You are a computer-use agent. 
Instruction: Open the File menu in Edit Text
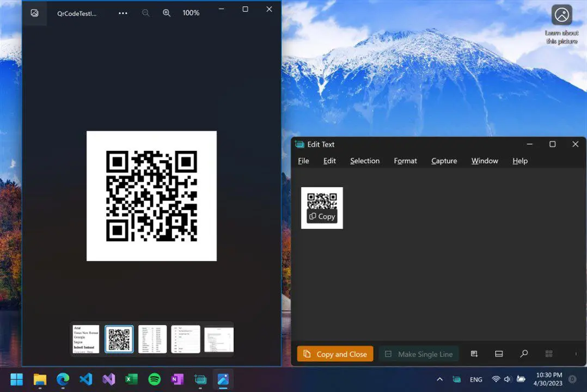click(303, 161)
